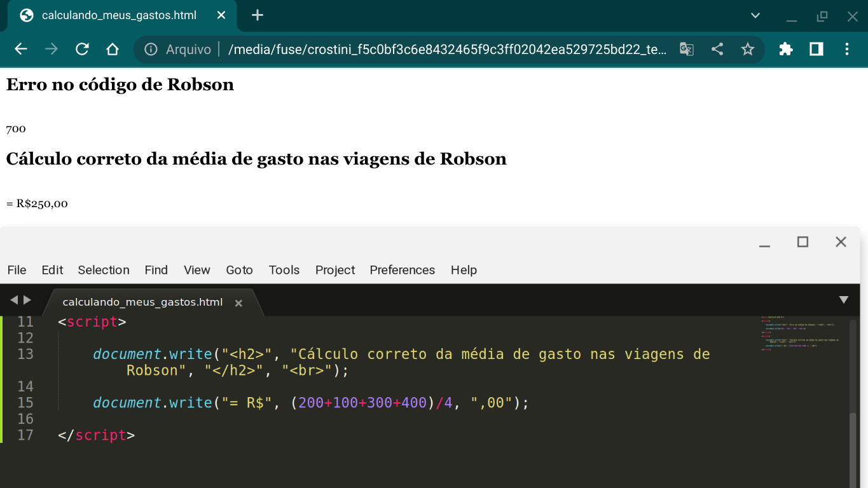This screenshot has height=488, width=868.
Task: Click the (200+100+300+400)/4 expression
Action: pyautogui.click(x=371, y=403)
